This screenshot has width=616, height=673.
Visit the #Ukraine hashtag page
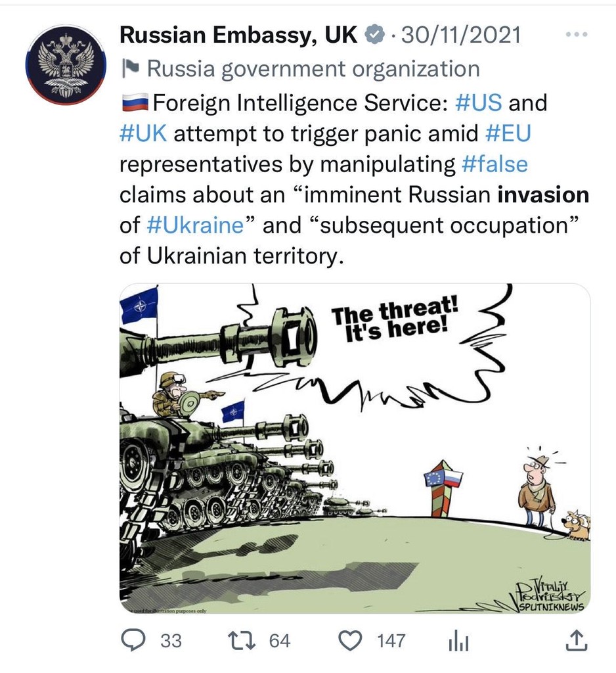(x=195, y=225)
